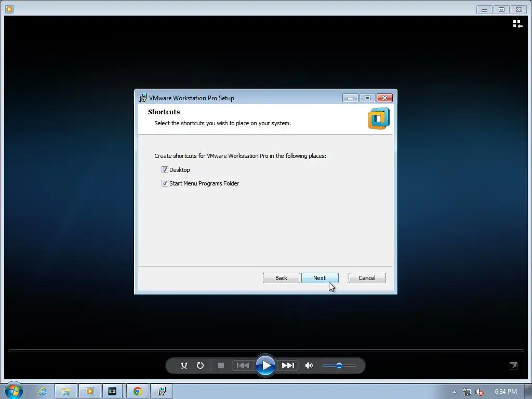Mute the media player volume
532x399 pixels.
click(x=309, y=365)
